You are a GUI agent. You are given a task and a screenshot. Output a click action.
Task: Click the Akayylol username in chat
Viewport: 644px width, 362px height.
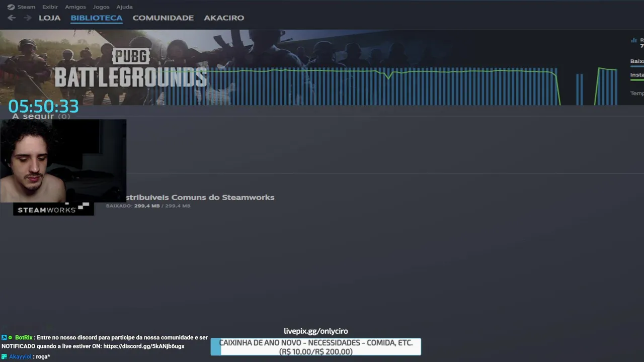(20, 356)
